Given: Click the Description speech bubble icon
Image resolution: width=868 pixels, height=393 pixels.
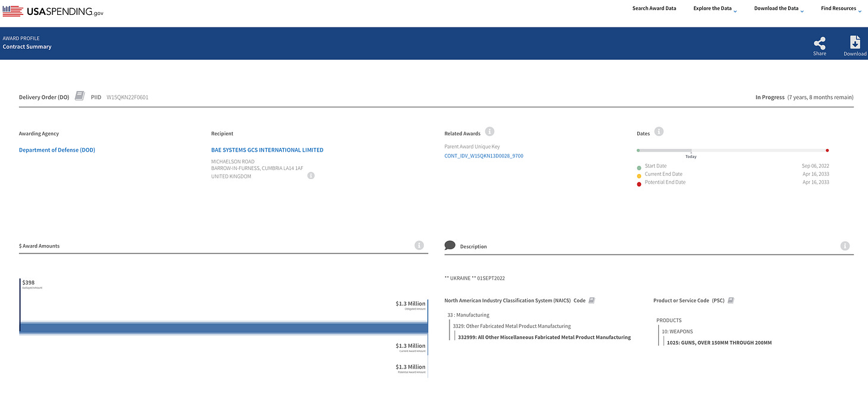Looking at the screenshot, I should tap(450, 245).
